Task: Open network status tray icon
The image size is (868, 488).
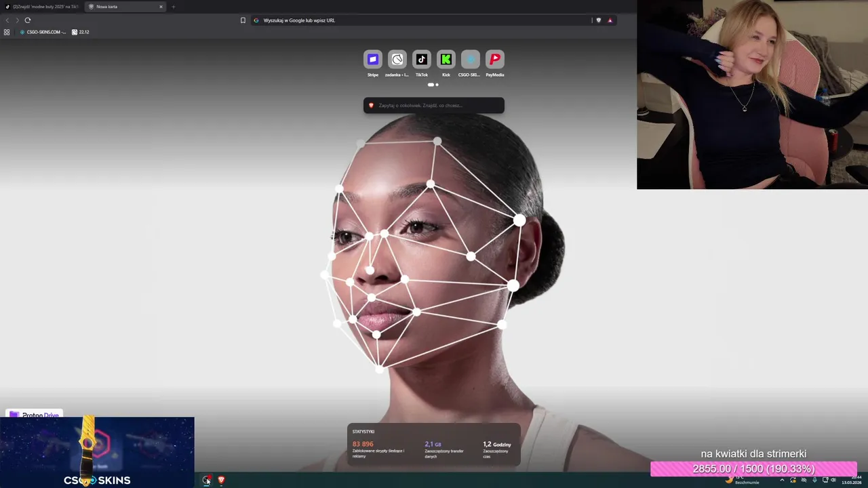Action: 824,480
